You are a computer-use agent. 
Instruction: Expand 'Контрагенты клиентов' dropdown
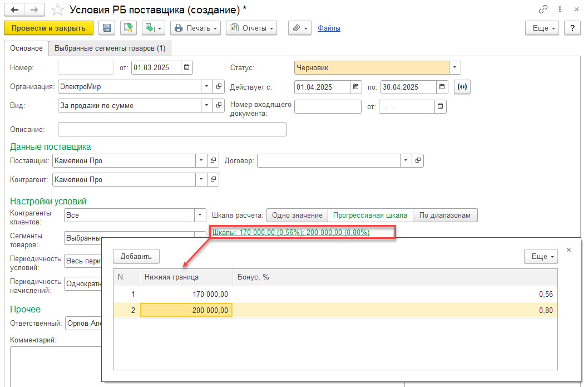[x=200, y=215]
